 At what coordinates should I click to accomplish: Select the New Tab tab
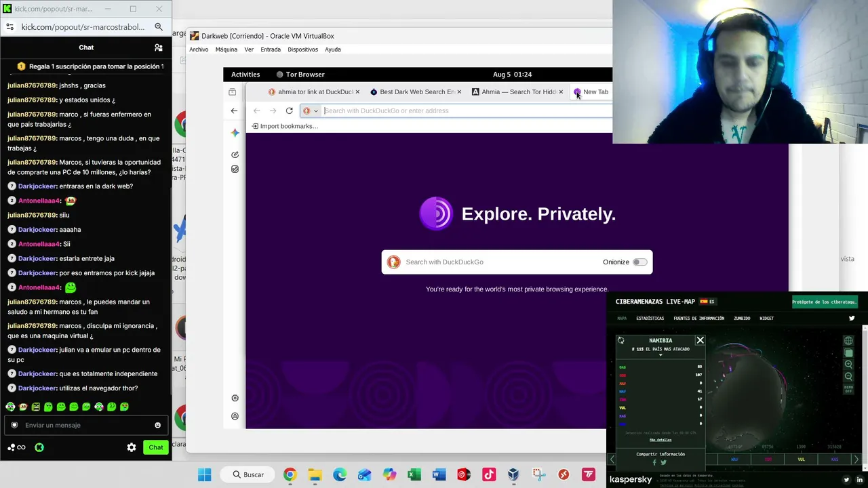592,91
